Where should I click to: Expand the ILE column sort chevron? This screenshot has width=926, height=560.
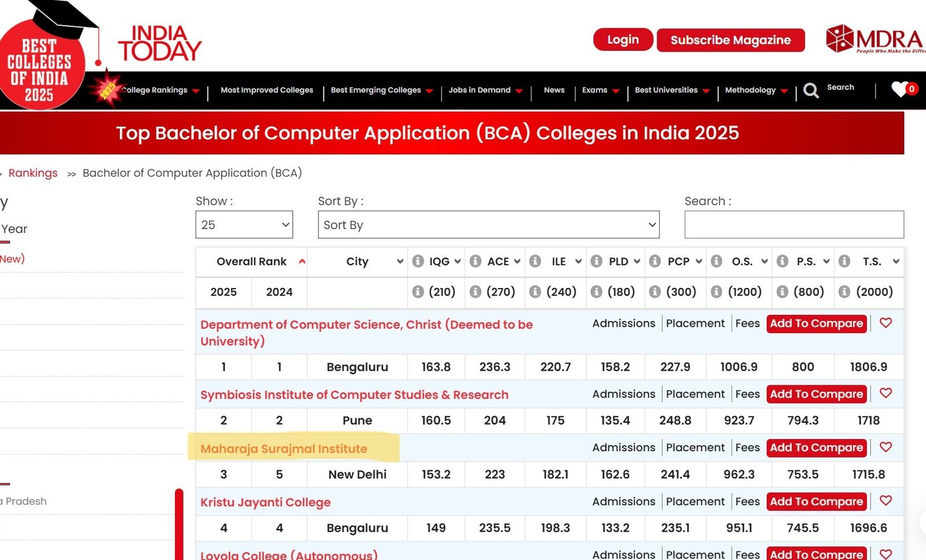tap(578, 261)
